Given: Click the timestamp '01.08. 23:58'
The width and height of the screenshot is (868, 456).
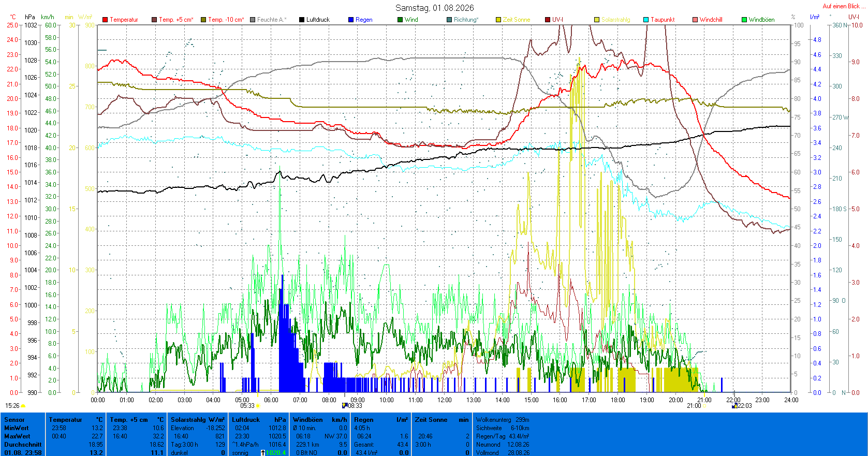Looking at the screenshot, I should click(x=23, y=453).
